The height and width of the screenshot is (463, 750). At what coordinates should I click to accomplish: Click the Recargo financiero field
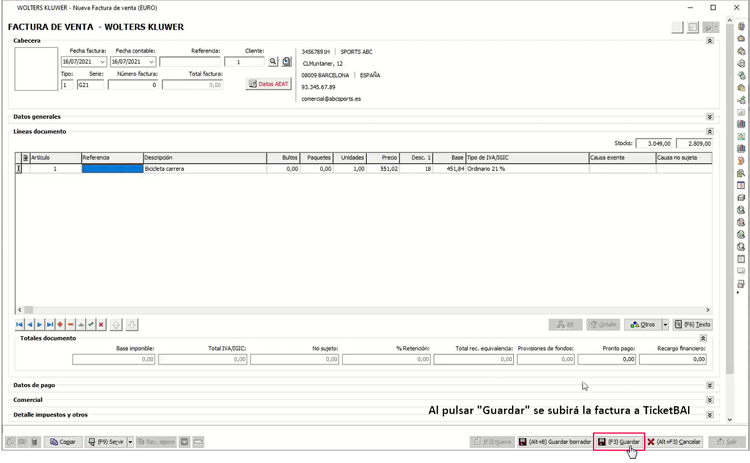(x=673, y=359)
